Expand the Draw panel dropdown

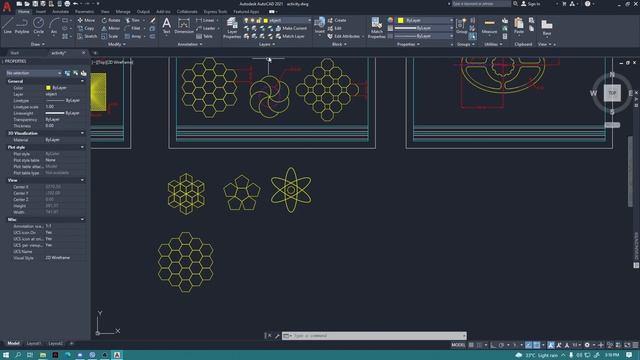[38, 44]
